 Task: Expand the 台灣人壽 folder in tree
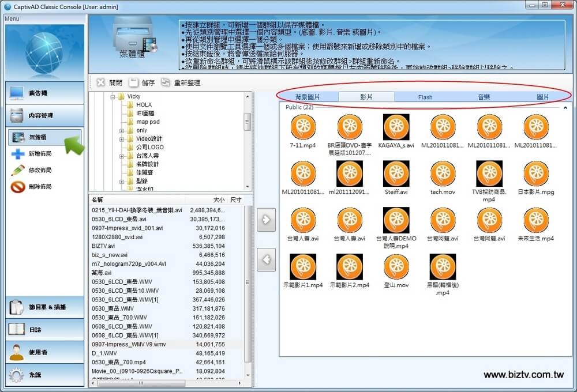[122, 156]
